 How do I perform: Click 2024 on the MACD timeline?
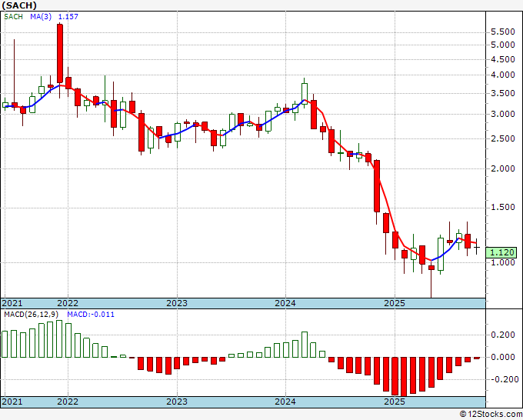pos(285,402)
